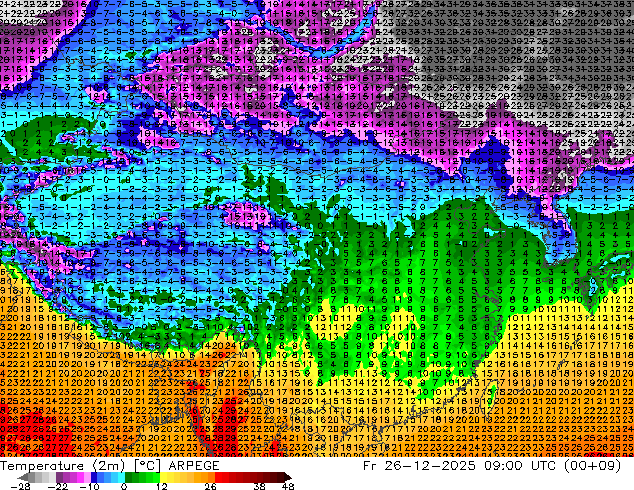The width and height of the screenshot is (634, 490).
Task: Click the '26' legend value
Action: pyautogui.click(x=210, y=486)
